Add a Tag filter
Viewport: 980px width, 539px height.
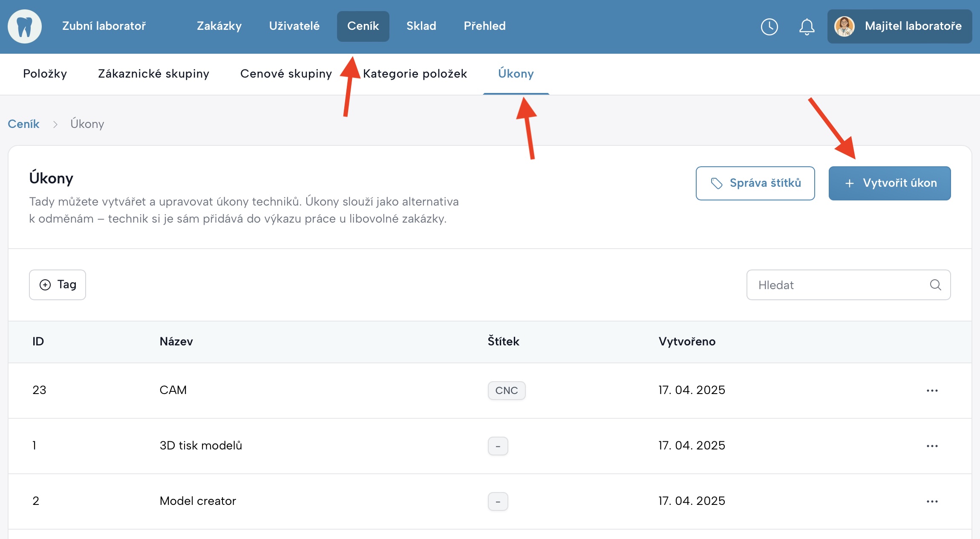click(x=58, y=285)
